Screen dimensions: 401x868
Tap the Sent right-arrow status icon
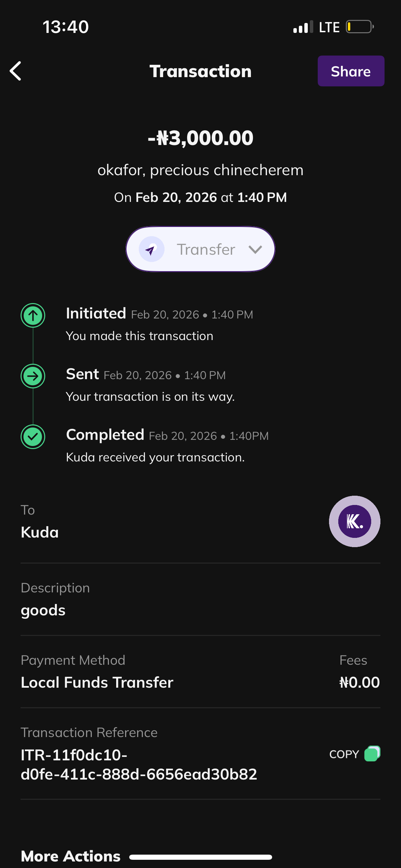point(33,376)
